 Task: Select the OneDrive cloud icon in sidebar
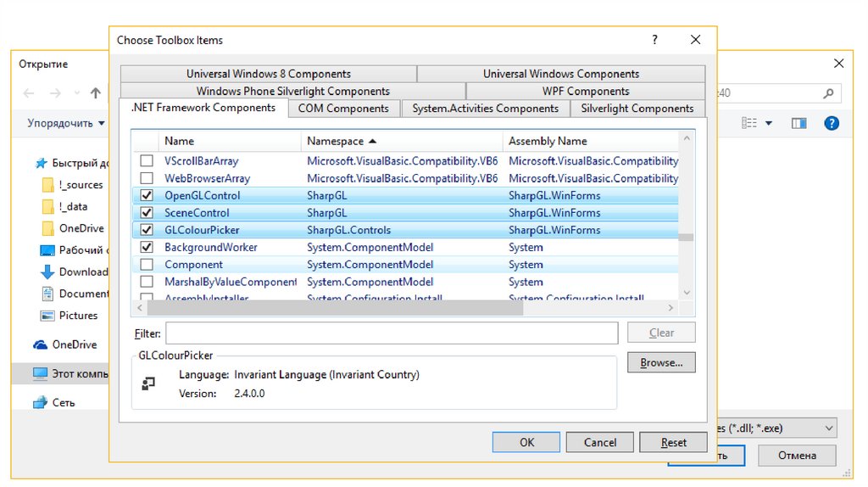(x=40, y=344)
